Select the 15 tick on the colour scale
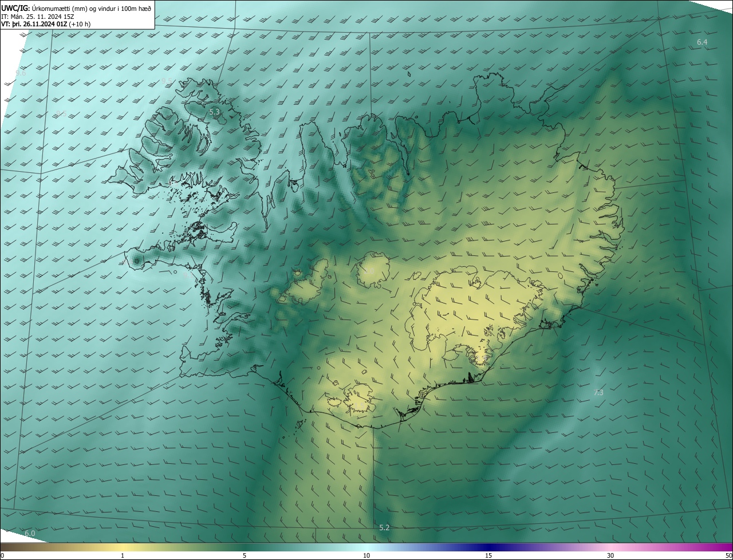Image resolution: width=733 pixels, height=560 pixels. [488, 555]
